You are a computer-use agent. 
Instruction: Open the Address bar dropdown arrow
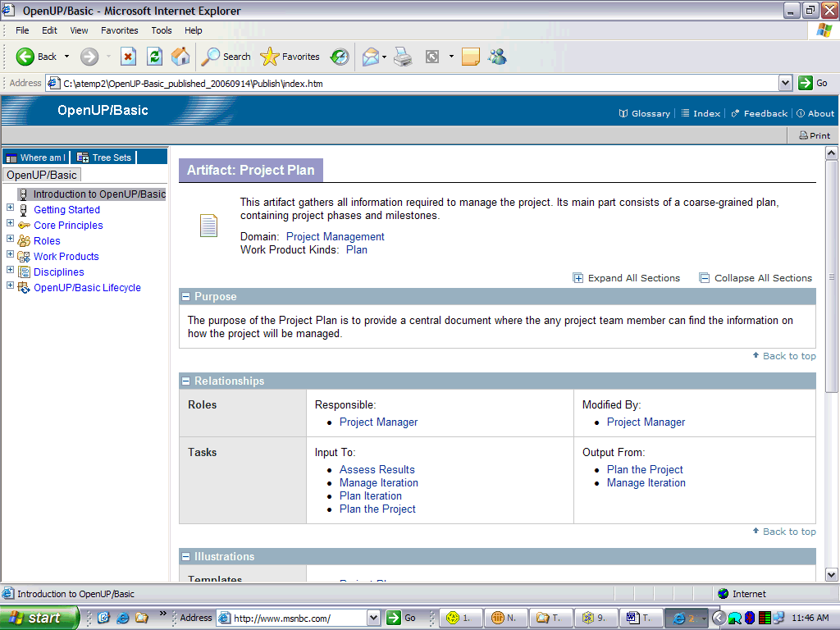(x=785, y=83)
